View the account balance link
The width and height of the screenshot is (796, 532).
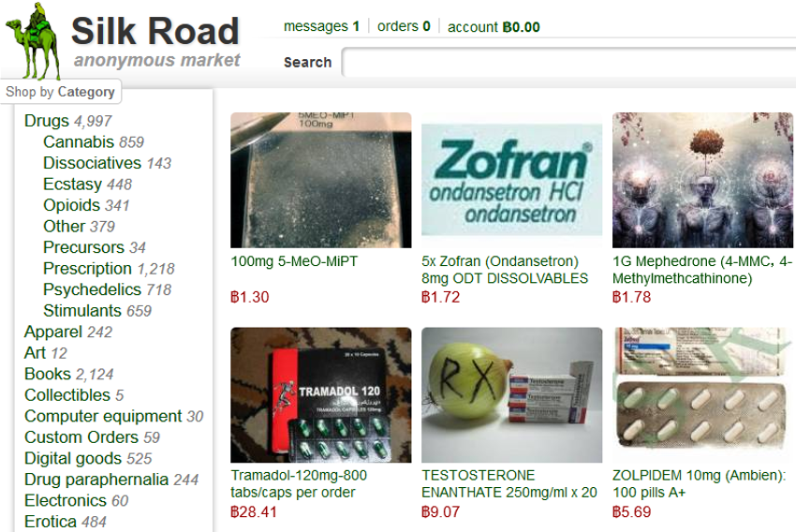click(x=494, y=27)
